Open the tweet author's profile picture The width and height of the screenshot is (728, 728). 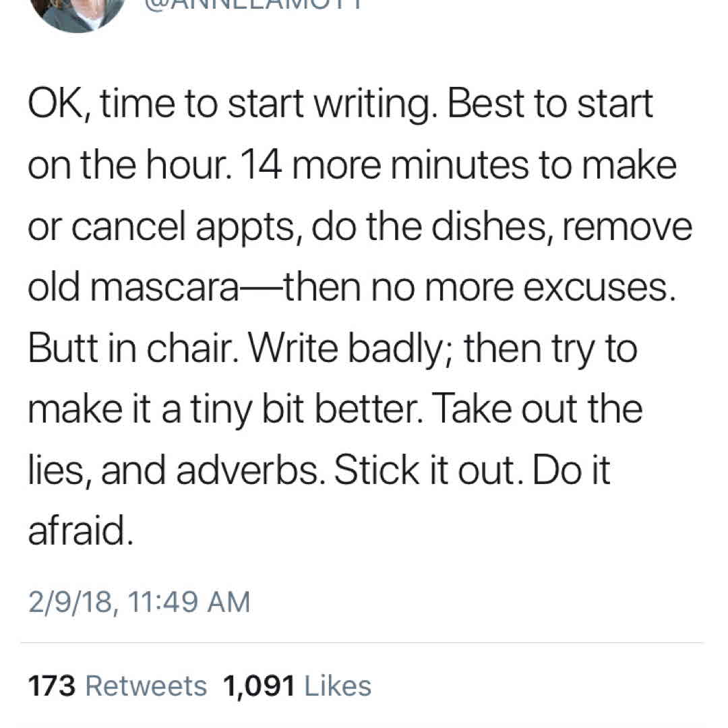78,10
